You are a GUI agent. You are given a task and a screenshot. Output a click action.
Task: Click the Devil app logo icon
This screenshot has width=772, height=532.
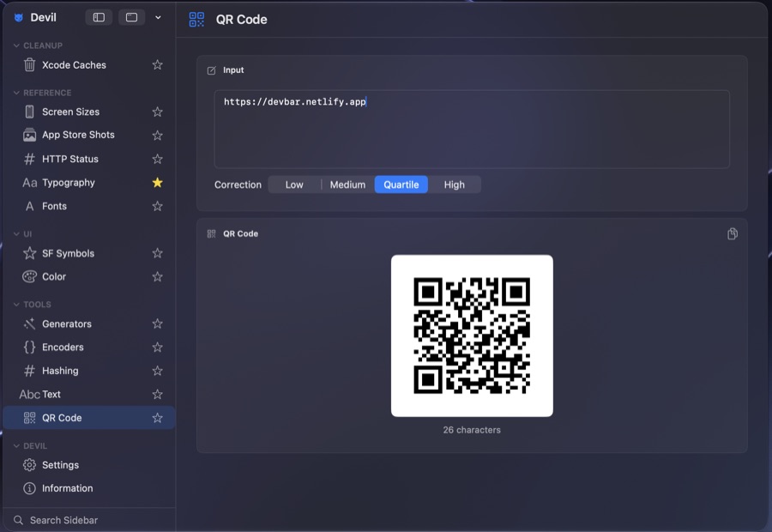pos(19,18)
